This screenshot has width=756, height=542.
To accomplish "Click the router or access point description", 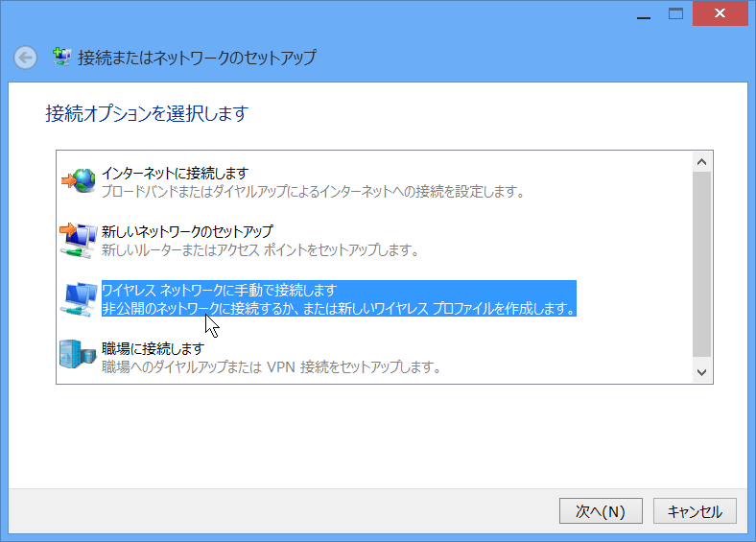I will [x=260, y=250].
